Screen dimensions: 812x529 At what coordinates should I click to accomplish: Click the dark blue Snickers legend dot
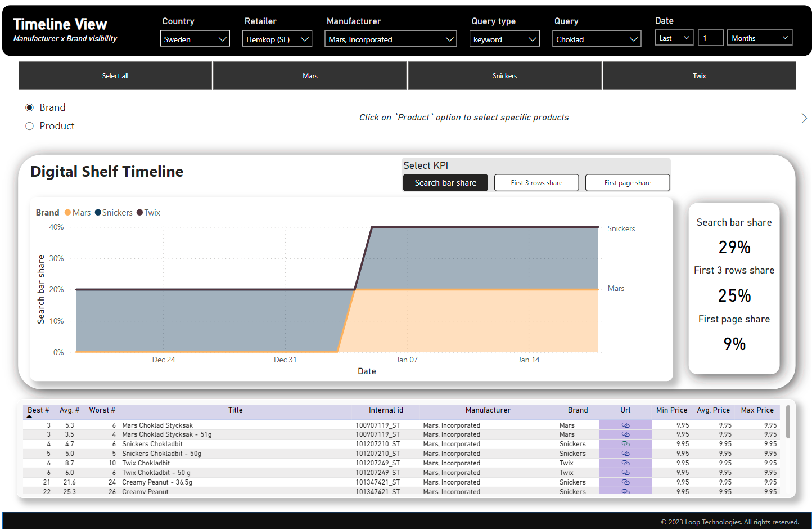pos(98,213)
